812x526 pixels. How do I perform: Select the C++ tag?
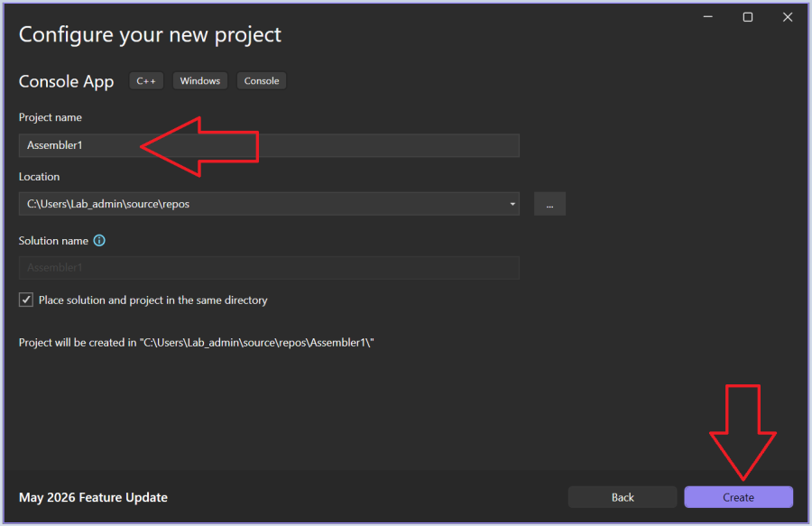[x=146, y=81]
